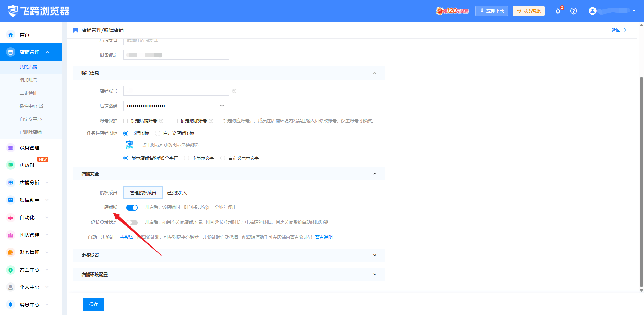644x315 pixels.
Task: Reveal store password with eye icon
Action: point(222,106)
